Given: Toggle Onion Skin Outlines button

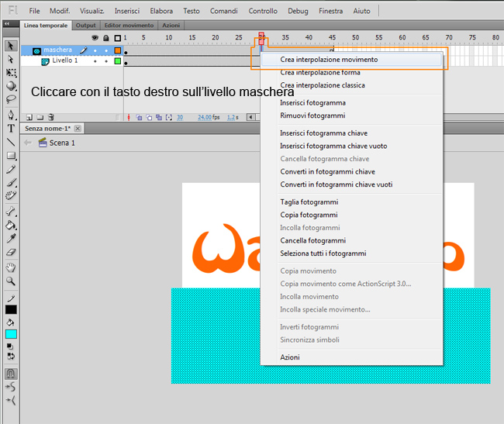Looking at the screenshot, I should point(149,117).
